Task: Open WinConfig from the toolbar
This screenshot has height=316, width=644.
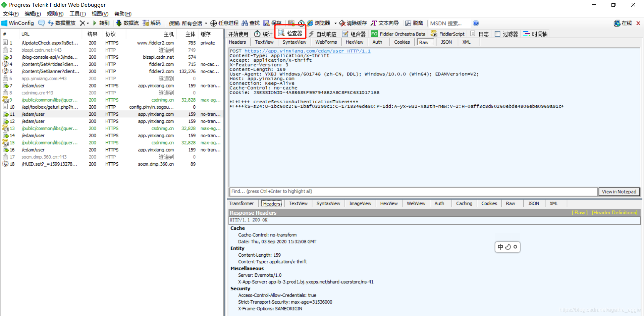Action: [x=18, y=23]
